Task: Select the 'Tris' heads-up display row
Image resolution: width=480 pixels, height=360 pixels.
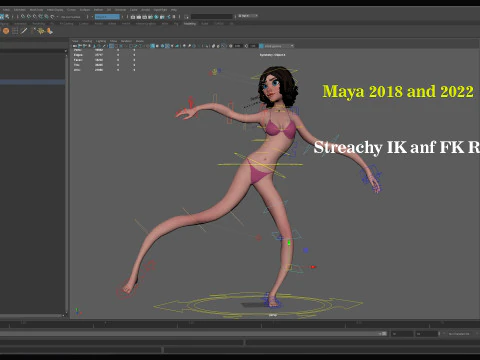Action: coord(104,65)
